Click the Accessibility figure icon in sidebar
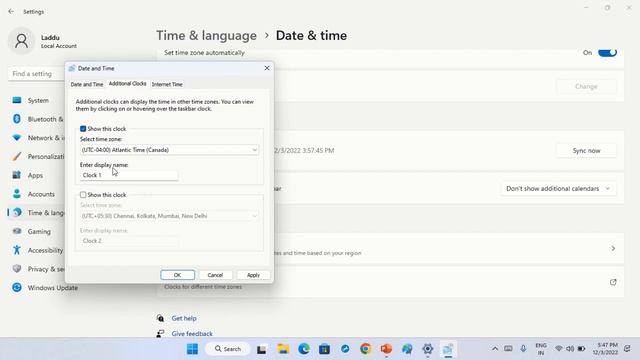 coord(17,250)
